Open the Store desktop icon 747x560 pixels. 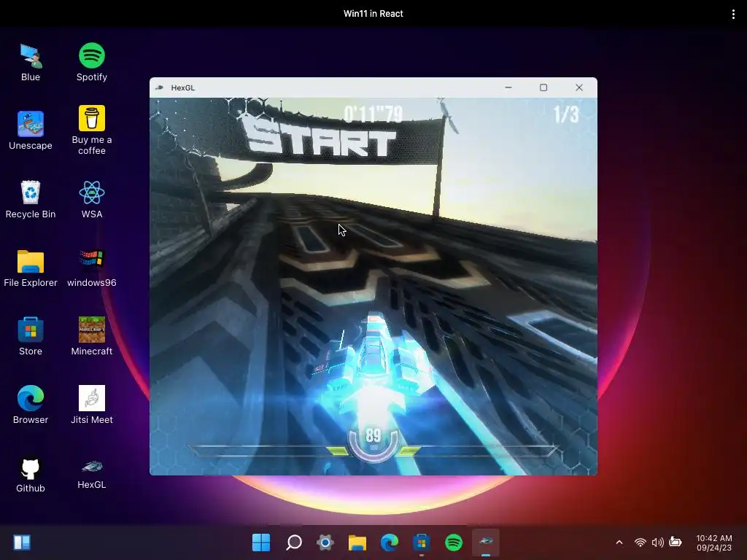click(x=31, y=337)
